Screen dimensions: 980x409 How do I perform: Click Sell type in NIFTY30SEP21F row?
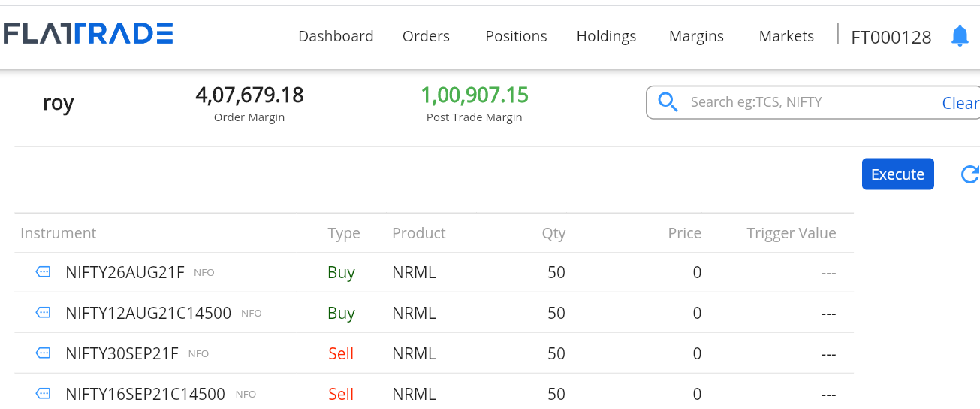(x=341, y=353)
